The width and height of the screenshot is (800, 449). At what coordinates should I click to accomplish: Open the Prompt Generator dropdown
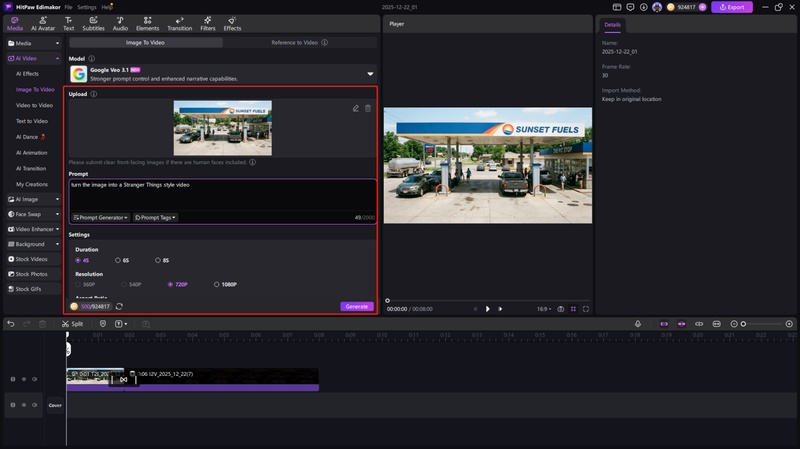101,217
